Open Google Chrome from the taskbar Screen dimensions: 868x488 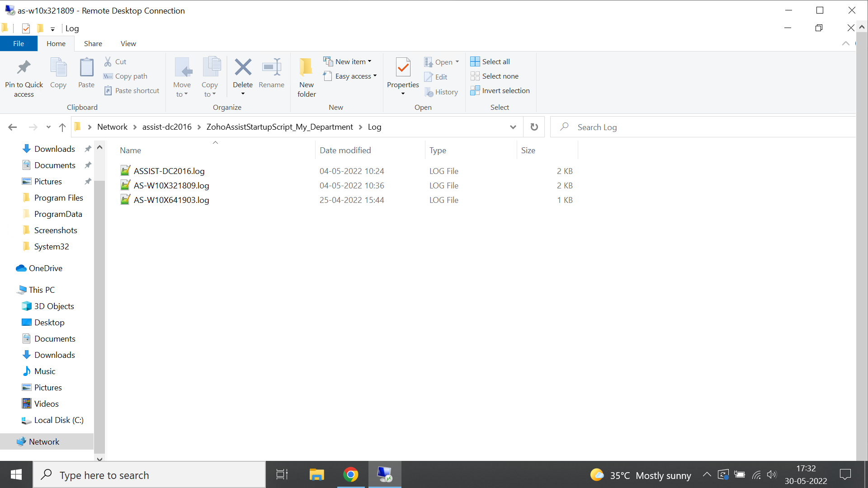pyautogui.click(x=351, y=474)
